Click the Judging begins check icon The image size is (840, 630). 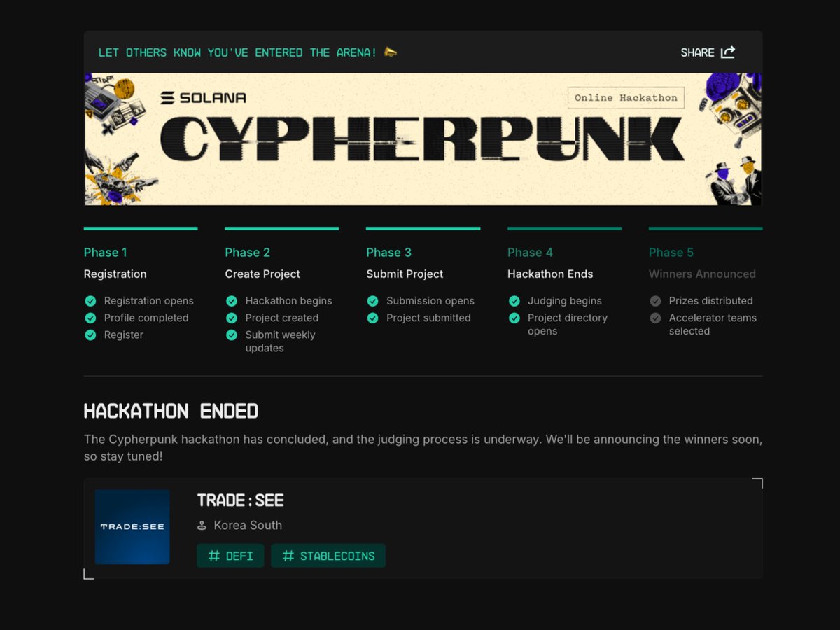tap(514, 301)
